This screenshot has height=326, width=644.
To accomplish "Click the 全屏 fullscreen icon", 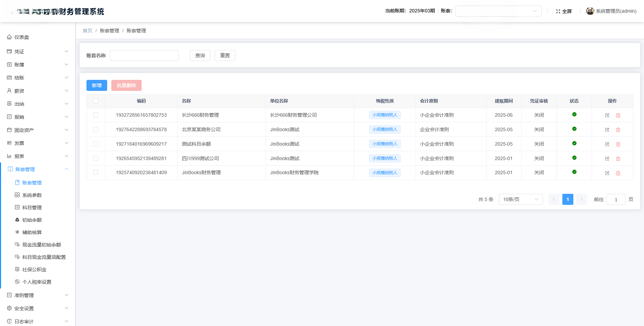I will [559, 11].
